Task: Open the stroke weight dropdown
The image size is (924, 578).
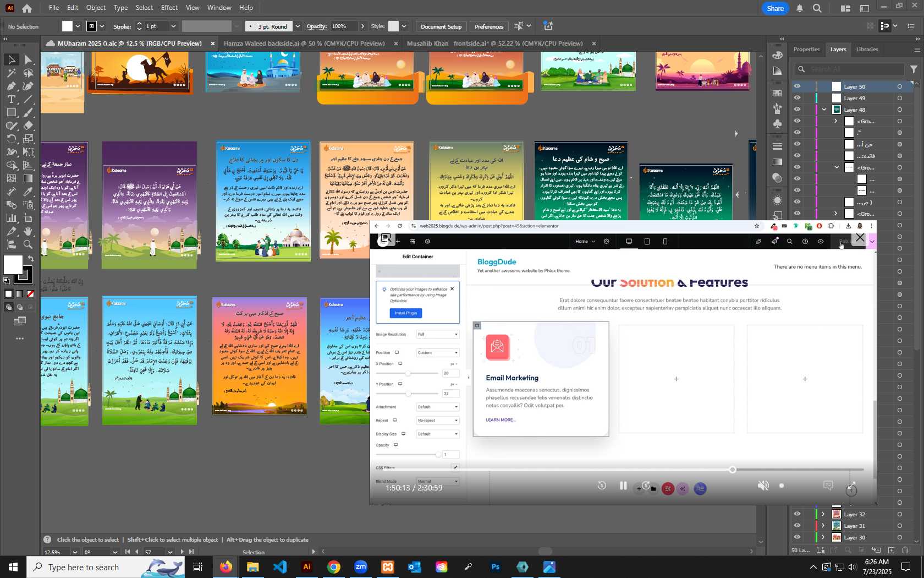Action: coord(173,26)
